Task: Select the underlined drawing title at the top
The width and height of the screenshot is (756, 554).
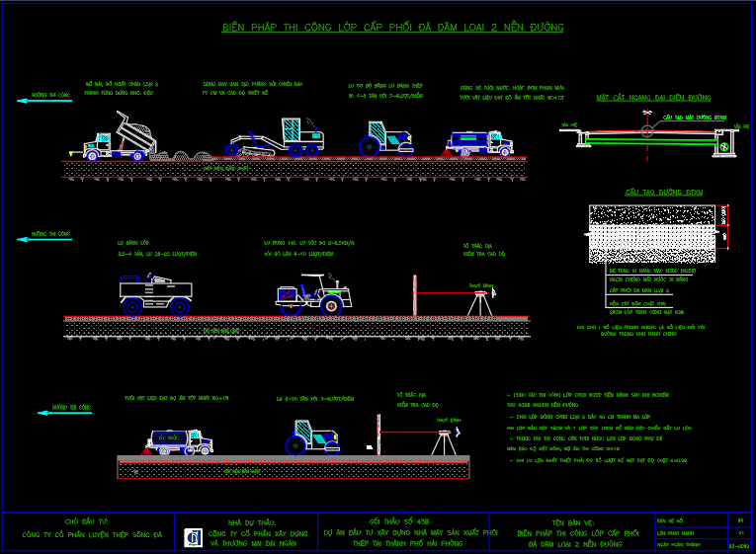Action: (392, 28)
